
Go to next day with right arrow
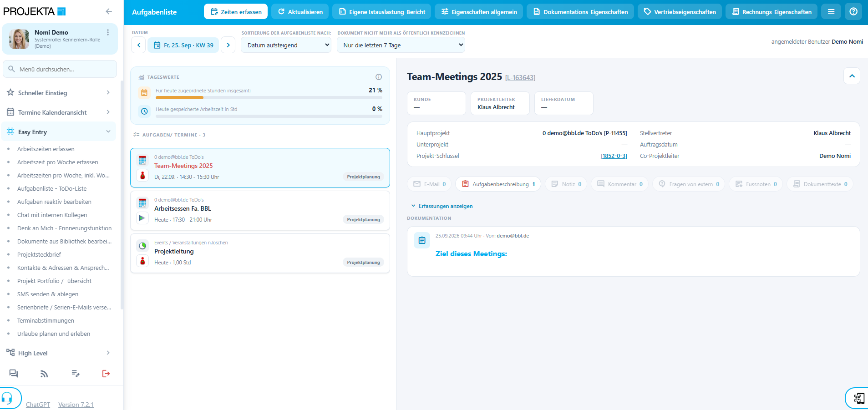click(x=228, y=45)
